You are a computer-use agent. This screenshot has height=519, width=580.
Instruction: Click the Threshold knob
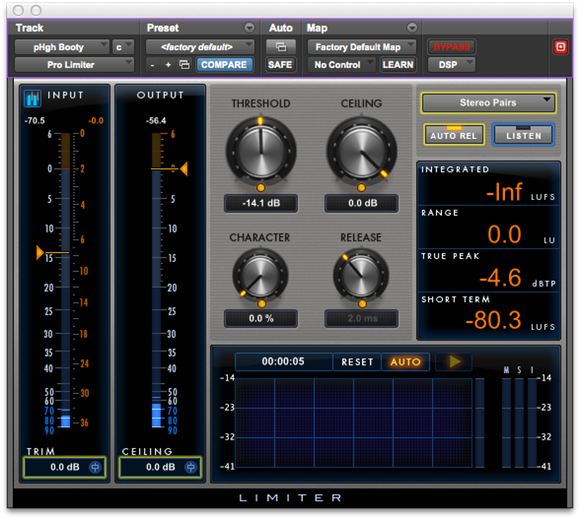[x=261, y=152]
